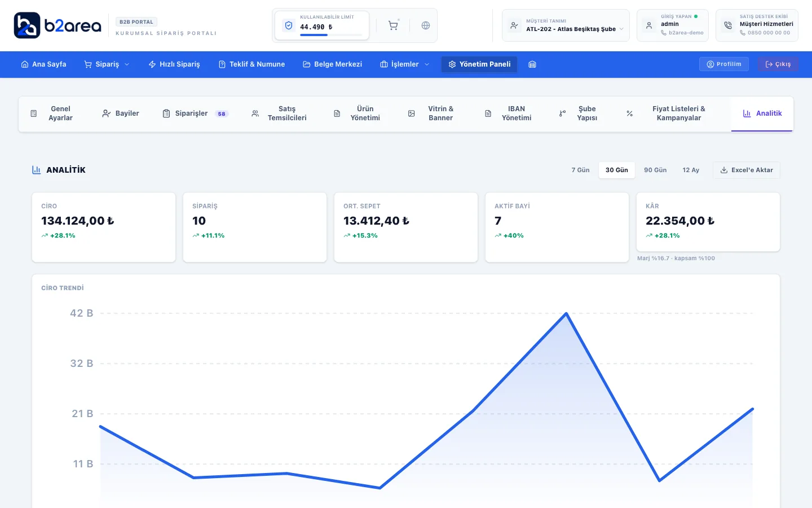Open the Siparişler tab
812x508 pixels.
(195, 113)
